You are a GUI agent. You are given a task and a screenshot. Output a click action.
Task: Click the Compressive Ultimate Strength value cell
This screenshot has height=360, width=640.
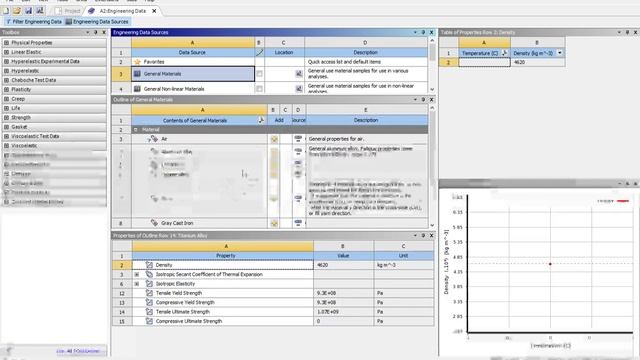(x=344, y=321)
